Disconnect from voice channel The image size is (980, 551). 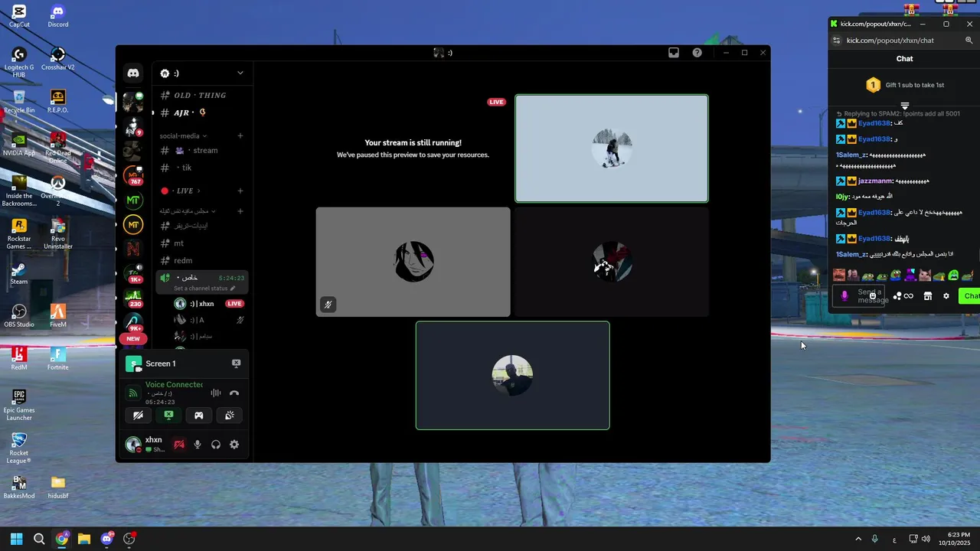[x=234, y=393]
